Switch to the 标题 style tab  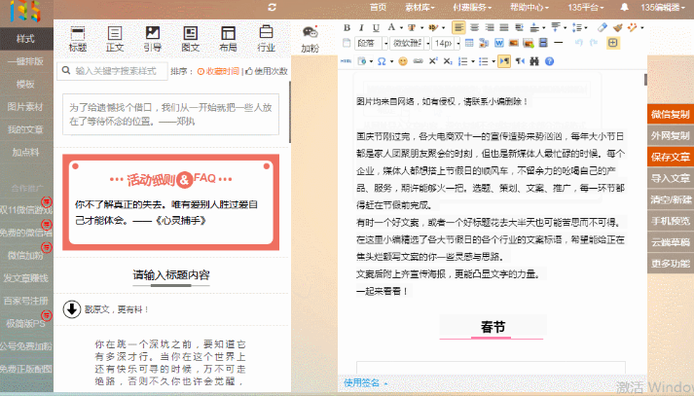tap(78, 38)
